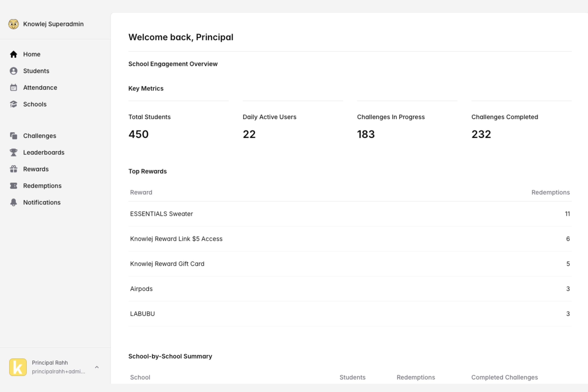Click the Redemptions ticket icon
This screenshot has height=392, width=588.
pyautogui.click(x=13, y=186)
